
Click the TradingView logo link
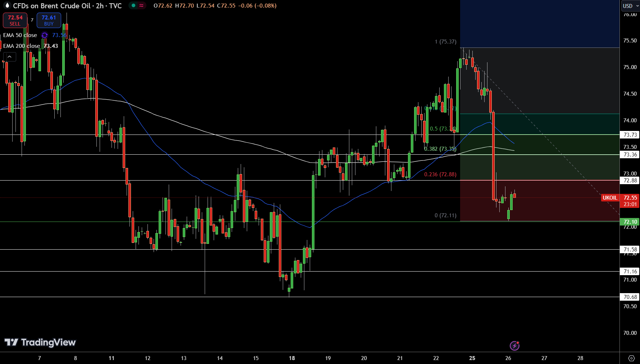pyautogui.click(x=40, y=342)
